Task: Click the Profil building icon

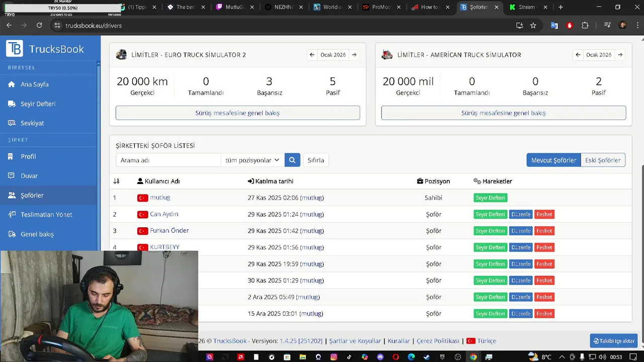Action: point(11,156)
